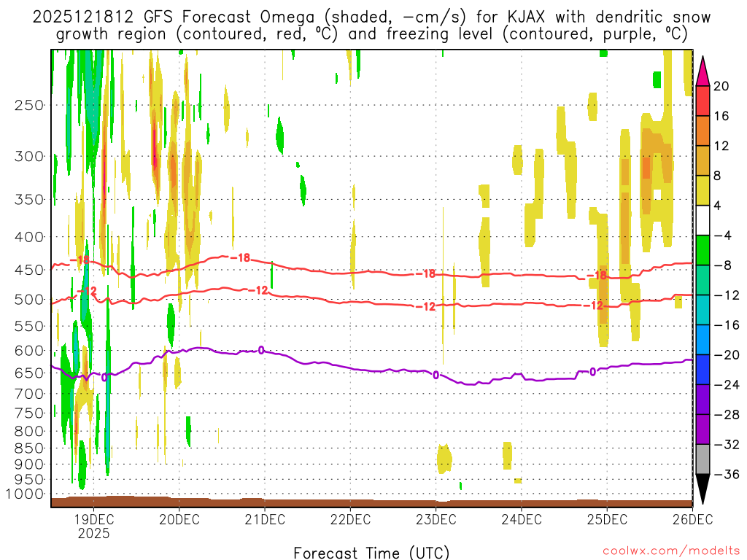Viewport: 747px width, 560px height.
Task: Click the 350 pressure level label
Action: (29, 200)
